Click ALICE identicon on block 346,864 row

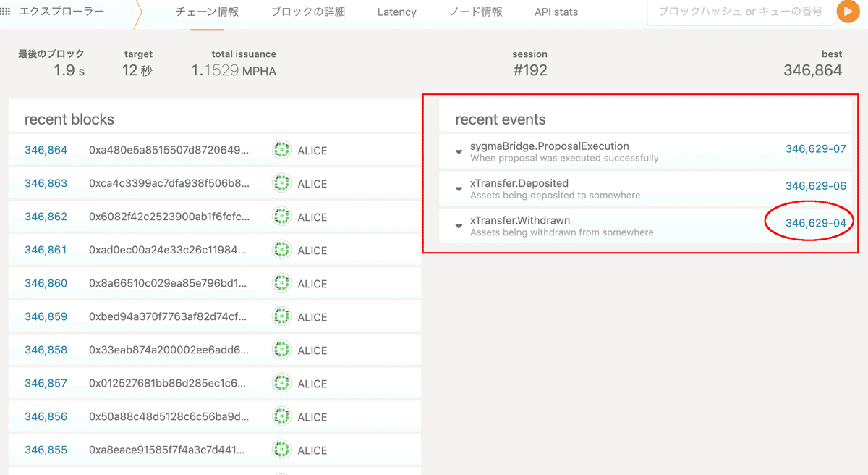click(281, 150)
